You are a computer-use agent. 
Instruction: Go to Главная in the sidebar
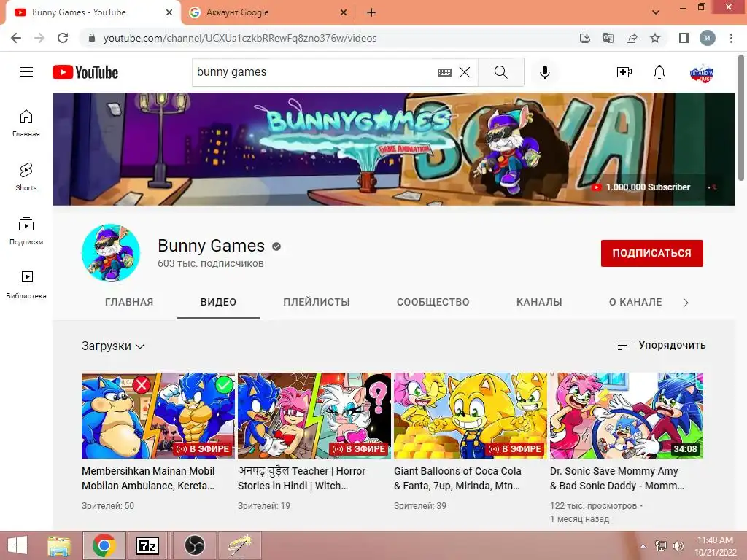pyautogui.click(x=26, y=123)
